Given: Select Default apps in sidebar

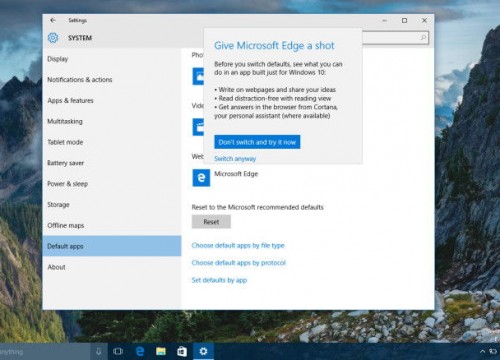Looking at the screenshot, I should point(112,246).
